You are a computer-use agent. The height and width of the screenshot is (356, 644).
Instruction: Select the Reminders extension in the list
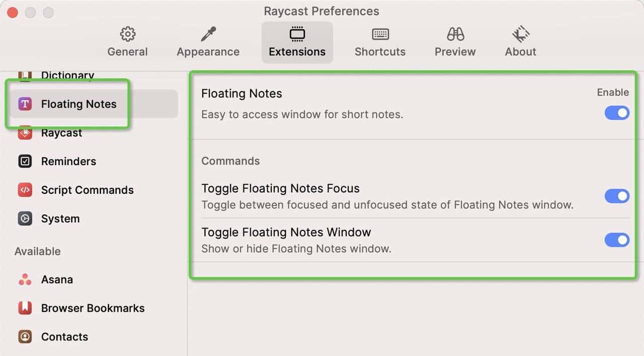tap(68, 161)
